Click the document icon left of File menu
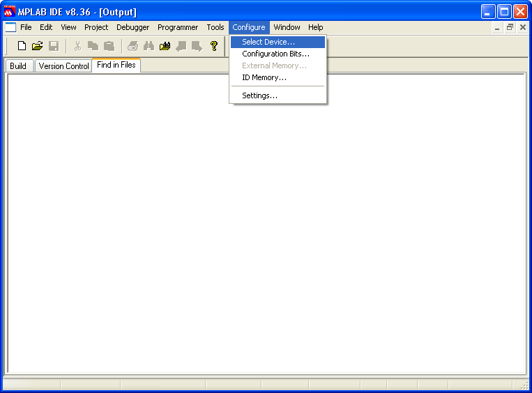Viewport: 532px width, 393px height. (10, 27)
